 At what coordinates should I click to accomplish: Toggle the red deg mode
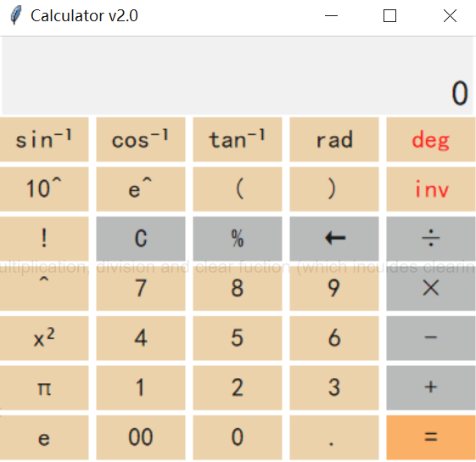click(x=431, y=139)
